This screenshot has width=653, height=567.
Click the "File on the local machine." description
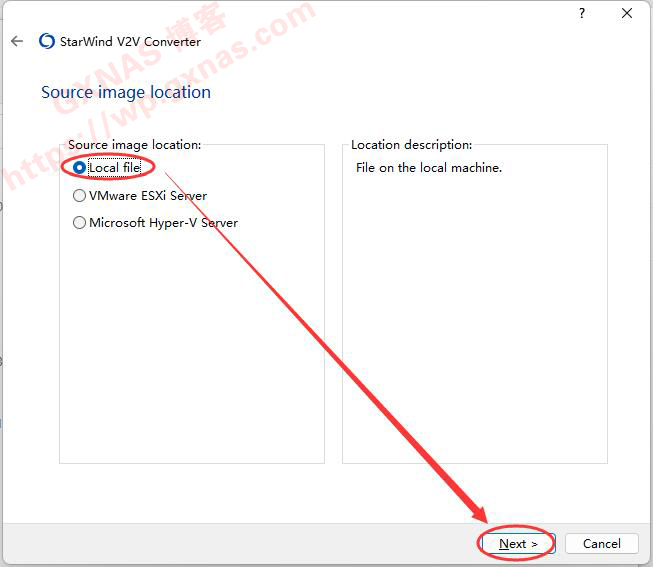[429, 168]
